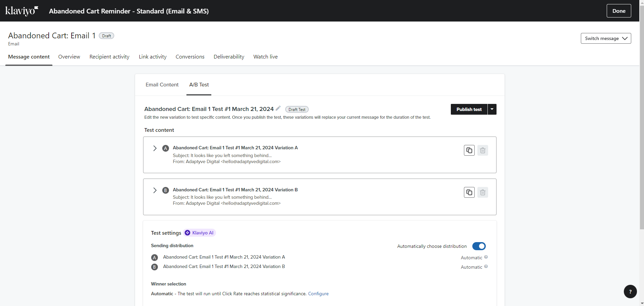Viewport: 644px width, 306px height.
Task: Click Configure link for winner selection
Action: tap(318, 294)
